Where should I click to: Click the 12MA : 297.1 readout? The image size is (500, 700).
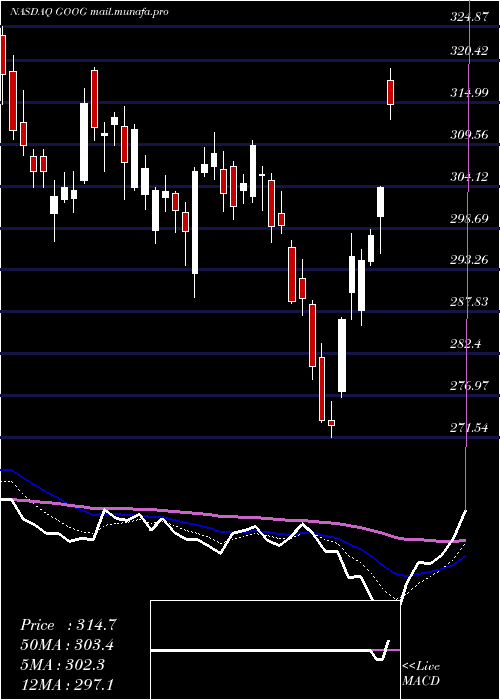(67, 684)
